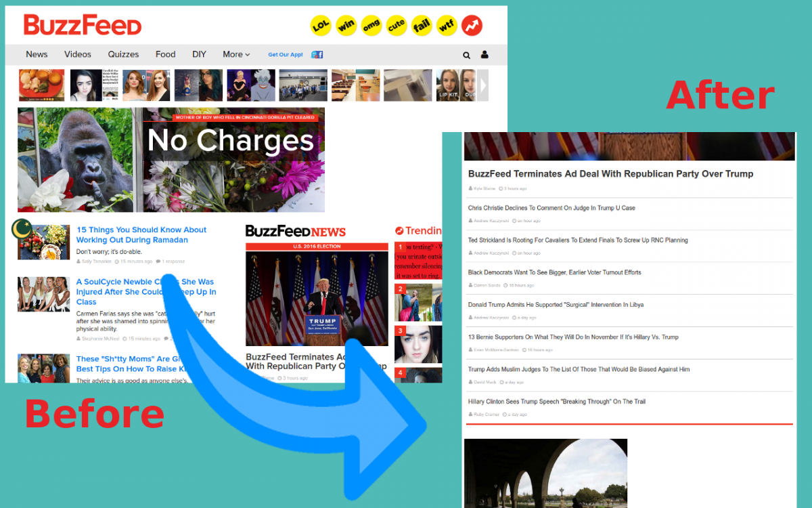Click the wtf yellow badge
Image resolution: width=812 pixels, height=508 pixels.
pyautogui.click(x=447, y=26)
